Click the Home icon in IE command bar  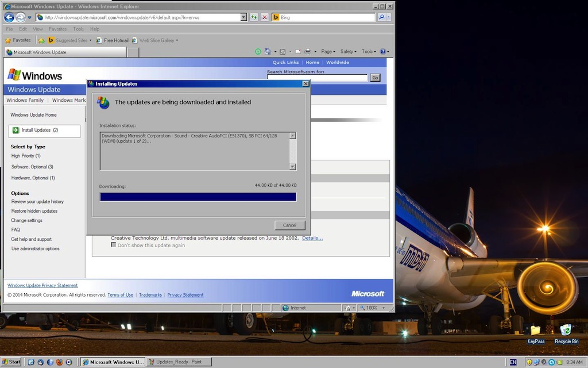268,51
